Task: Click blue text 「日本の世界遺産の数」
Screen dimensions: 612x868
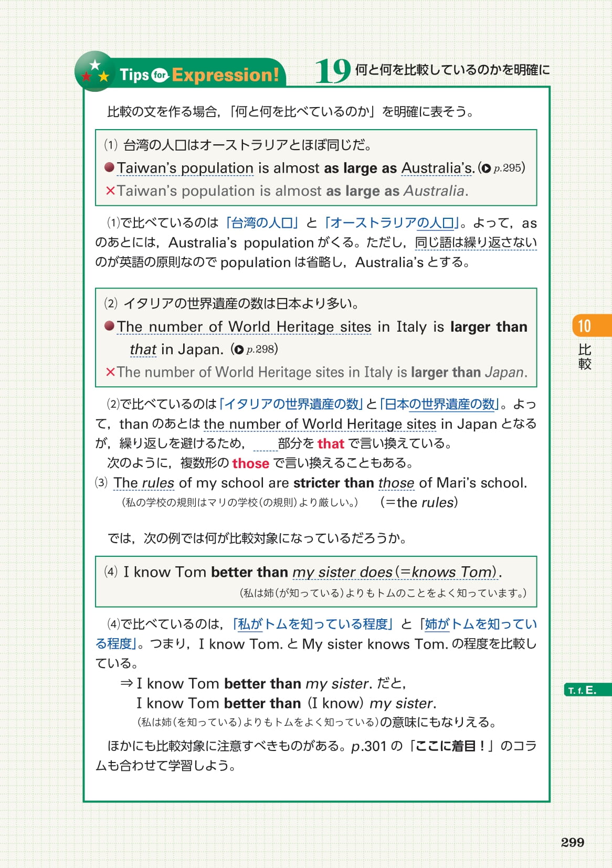Action: click(439, 404)
